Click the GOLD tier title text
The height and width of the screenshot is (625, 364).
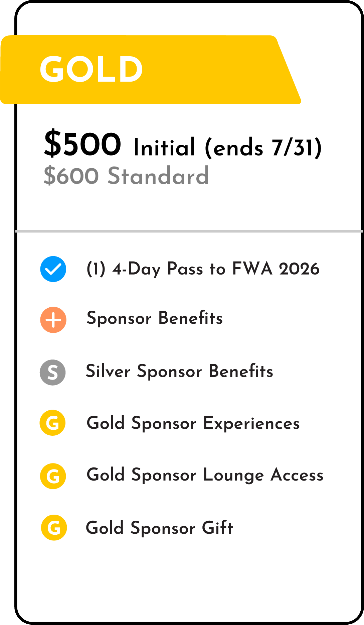pyautogui.click(x=91, y=69)
